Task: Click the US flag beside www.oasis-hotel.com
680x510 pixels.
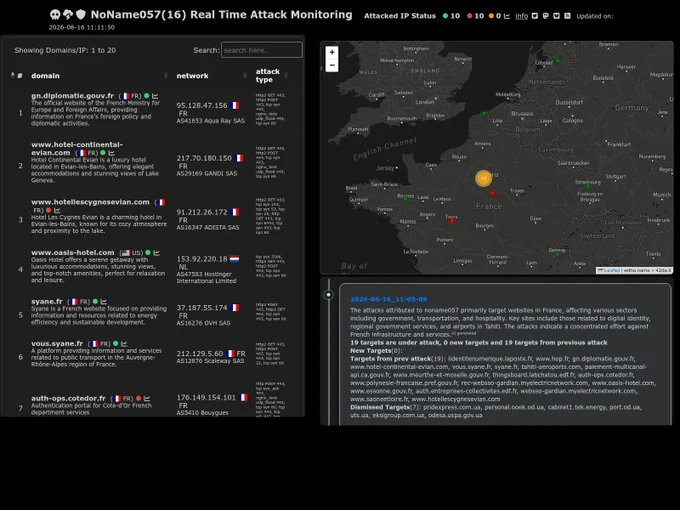Action: (125, 252)
